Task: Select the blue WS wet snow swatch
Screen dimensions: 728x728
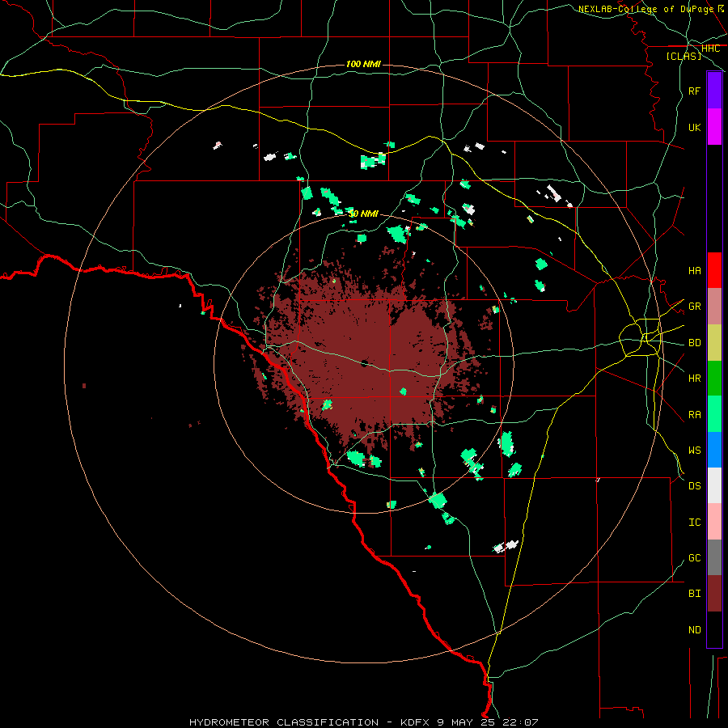Action: coord(714,450)
